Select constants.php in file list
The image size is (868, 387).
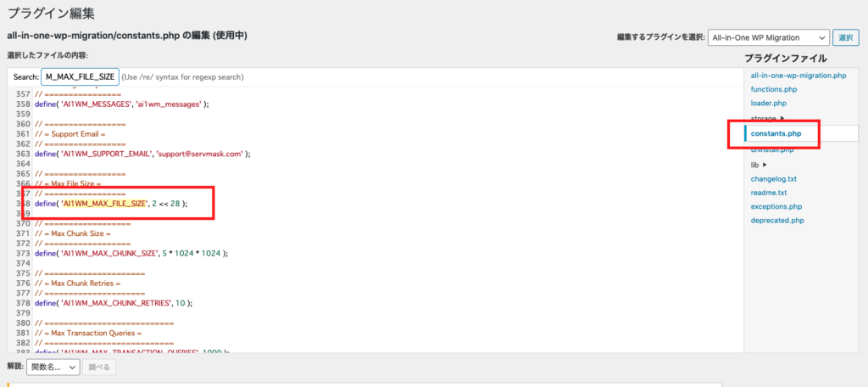coord(776,133)
